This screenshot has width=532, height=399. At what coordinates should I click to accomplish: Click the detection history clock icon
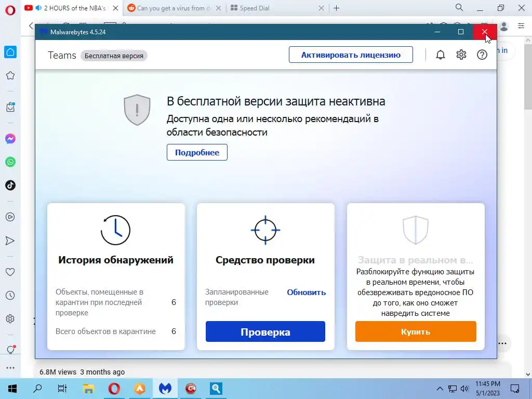click(x=115, y=230)
